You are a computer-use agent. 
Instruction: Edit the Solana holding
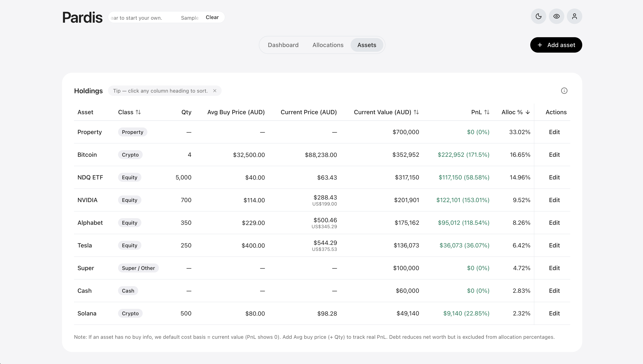pos(554,314)
